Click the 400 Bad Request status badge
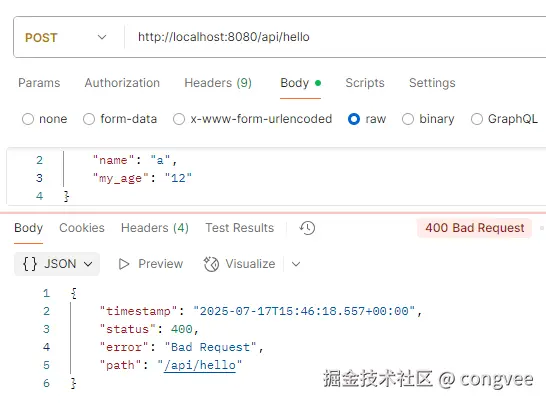Viewport: 546px width, 403px height. [475, 228]
